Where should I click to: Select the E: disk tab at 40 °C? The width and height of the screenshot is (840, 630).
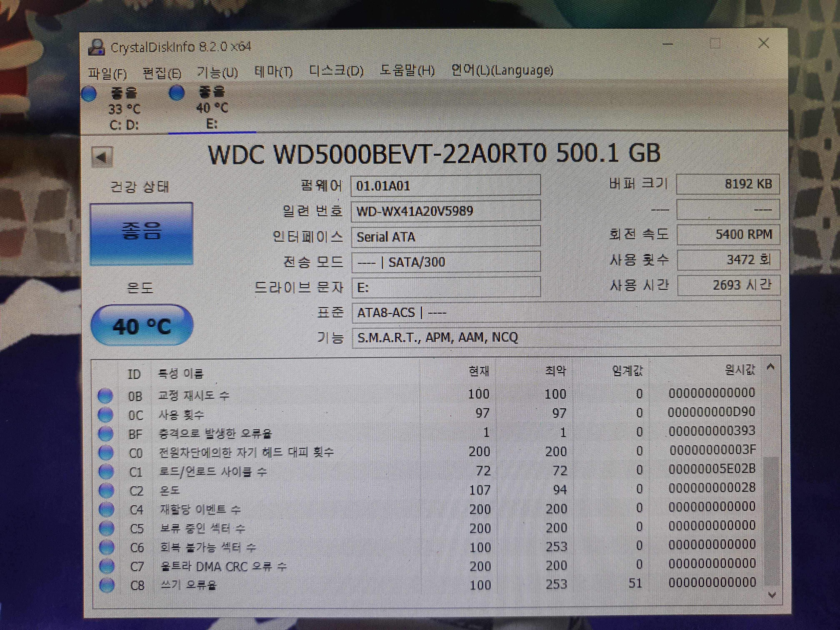pos(212,108)
